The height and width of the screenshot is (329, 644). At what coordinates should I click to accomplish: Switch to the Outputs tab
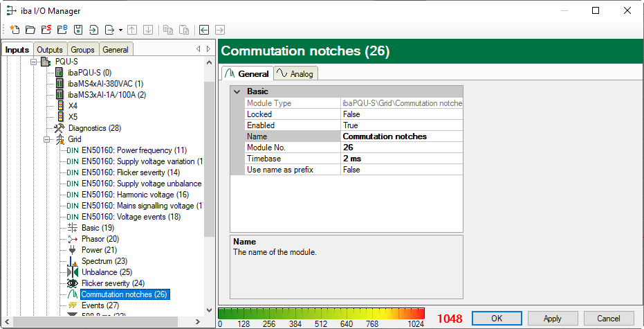[50, 50]
